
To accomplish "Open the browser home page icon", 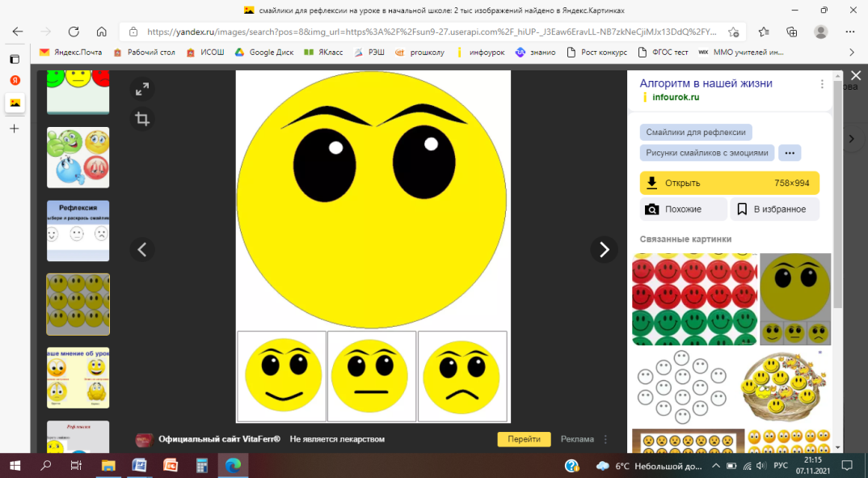I will pos(102,32).
